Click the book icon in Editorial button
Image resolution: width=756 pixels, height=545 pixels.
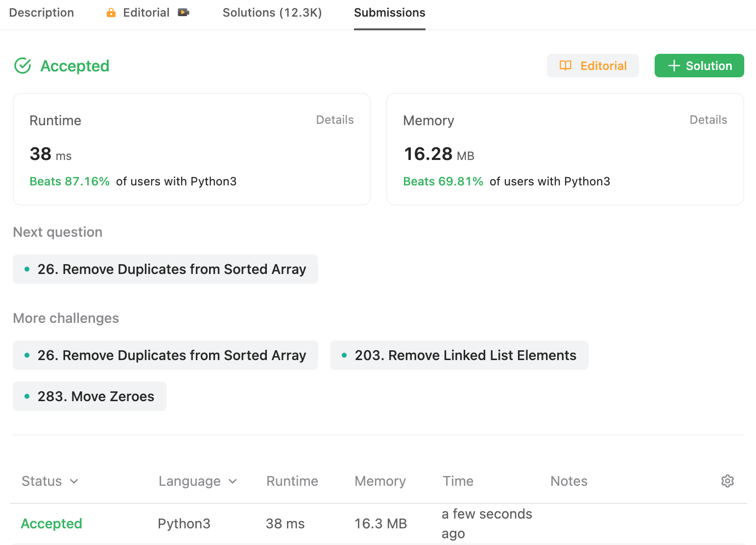(566, 66)
